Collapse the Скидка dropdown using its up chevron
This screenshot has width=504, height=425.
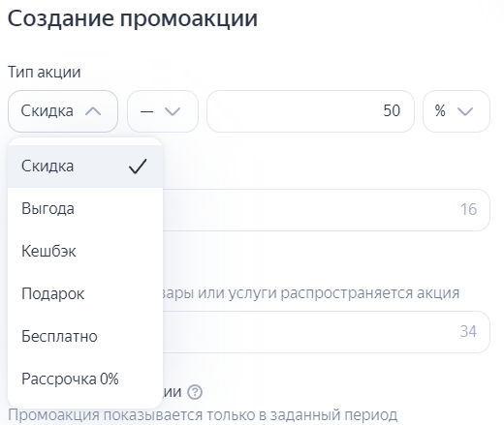93,111
